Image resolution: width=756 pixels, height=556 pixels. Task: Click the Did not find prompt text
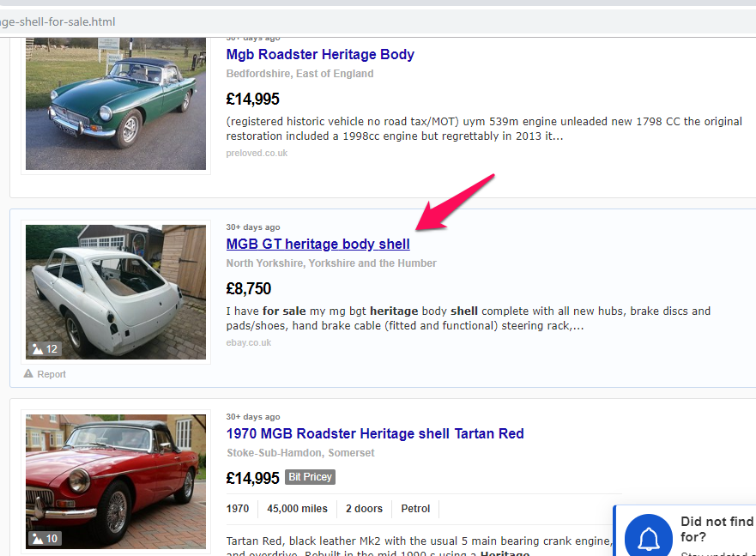point(717,529)
